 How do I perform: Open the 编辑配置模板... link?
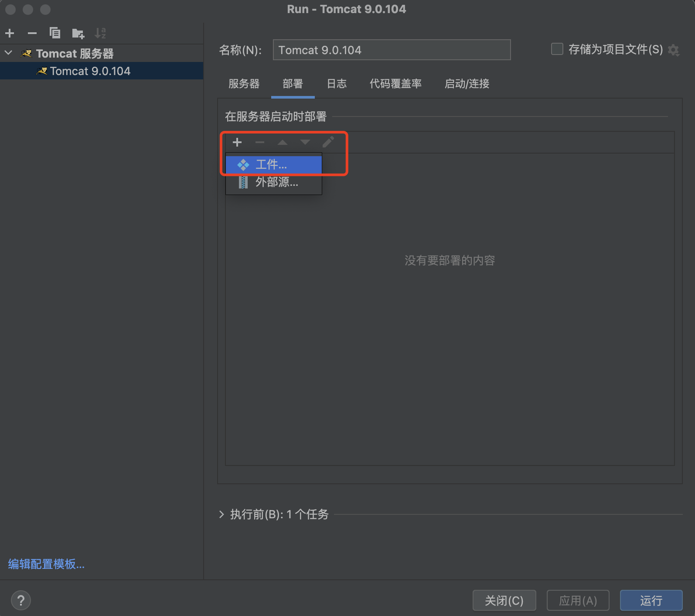[x=46, y=564]
